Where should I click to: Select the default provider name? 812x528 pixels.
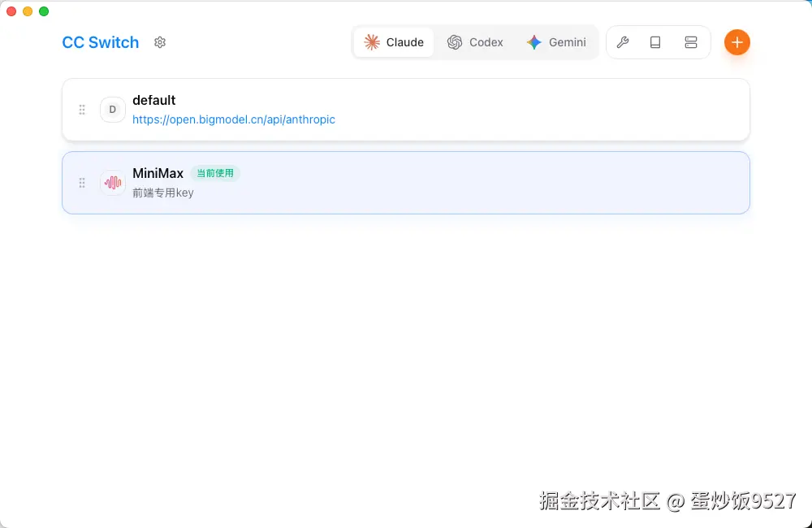coord(153,100)
